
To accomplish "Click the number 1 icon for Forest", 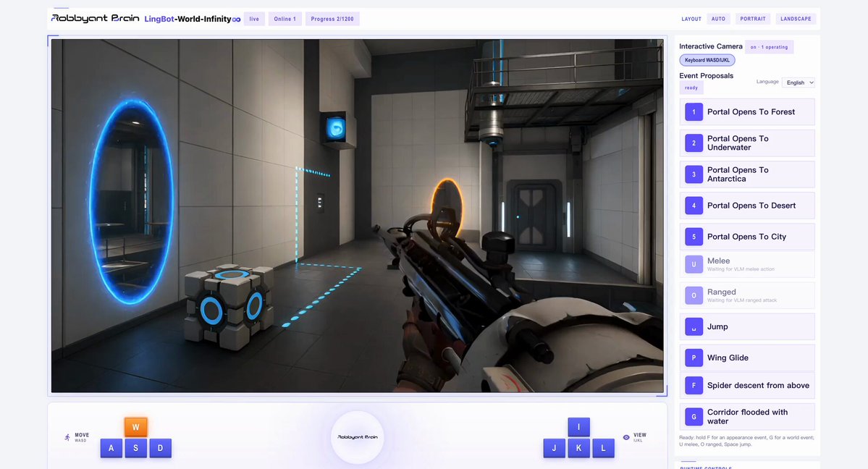I will (694, 112).
